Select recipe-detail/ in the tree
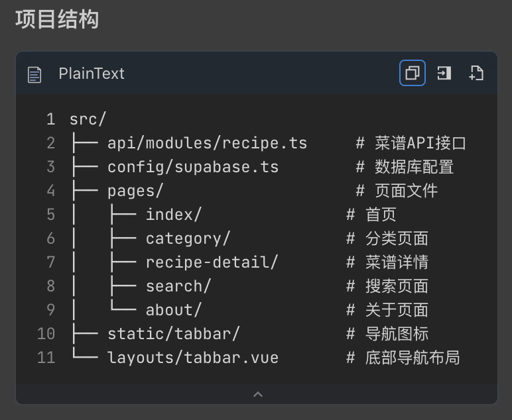 pyautogui.click(x=212, y=262)
